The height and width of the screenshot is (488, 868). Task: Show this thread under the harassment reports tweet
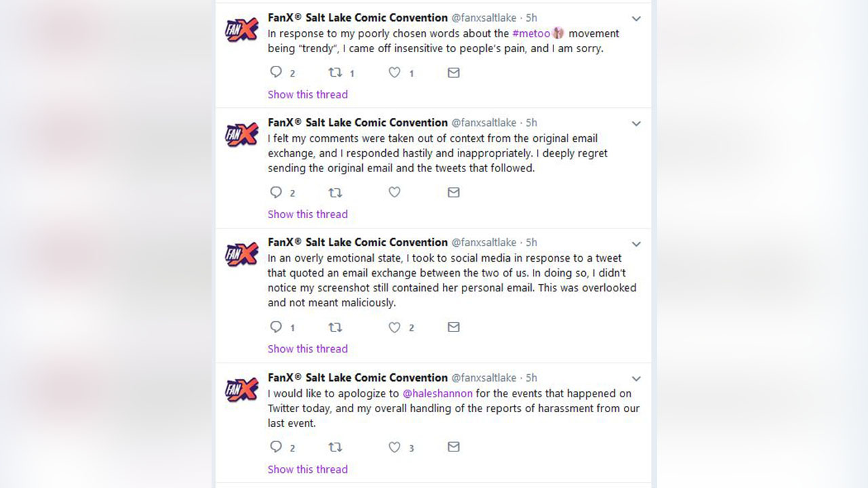307,469
